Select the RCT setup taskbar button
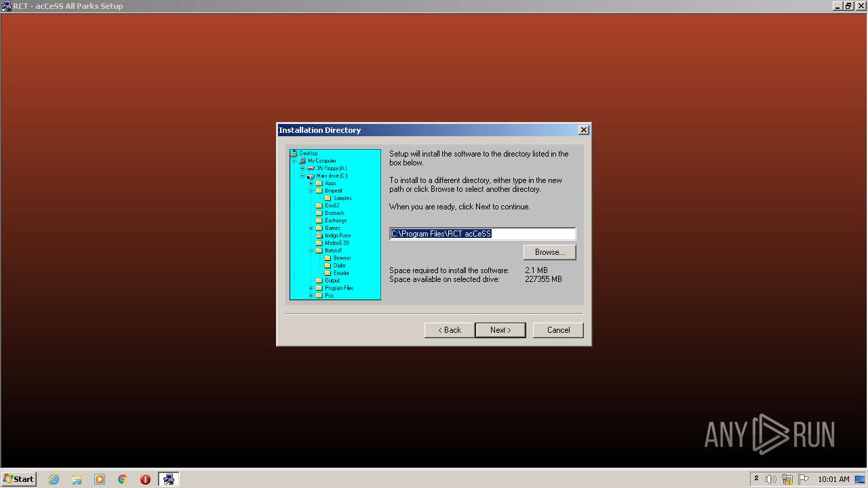The width and height of the screenshot is (868, 488). [168, 479]
